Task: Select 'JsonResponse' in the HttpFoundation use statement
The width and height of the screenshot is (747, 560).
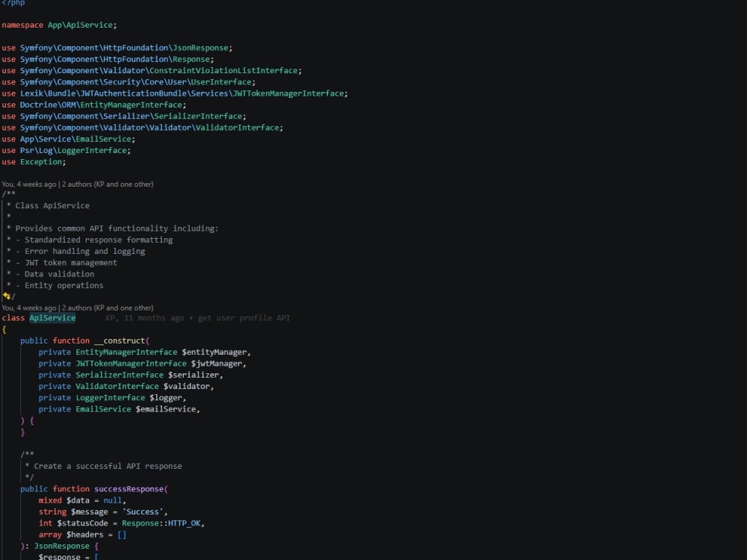Action: 200,48
